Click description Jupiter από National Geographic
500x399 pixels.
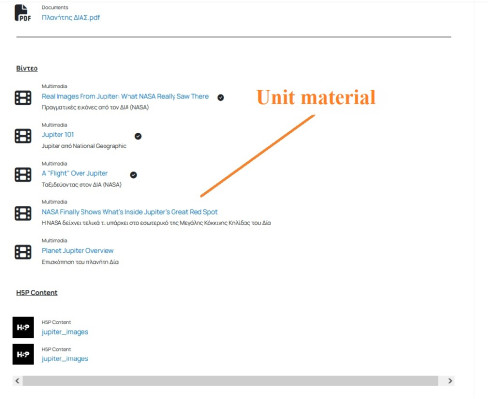tap(84, 146)
